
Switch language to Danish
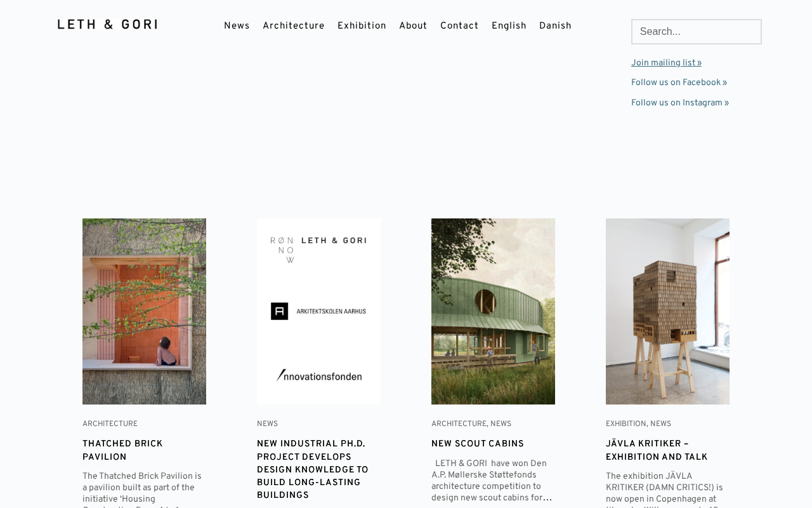click(x=555, y=26)
